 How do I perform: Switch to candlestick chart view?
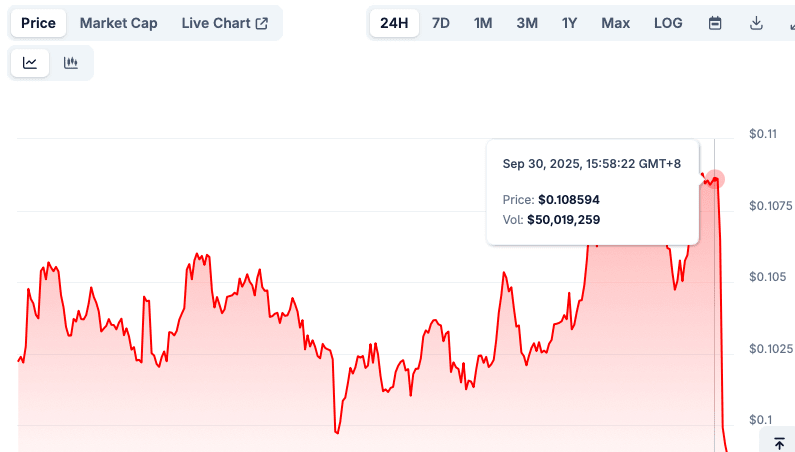71,63
